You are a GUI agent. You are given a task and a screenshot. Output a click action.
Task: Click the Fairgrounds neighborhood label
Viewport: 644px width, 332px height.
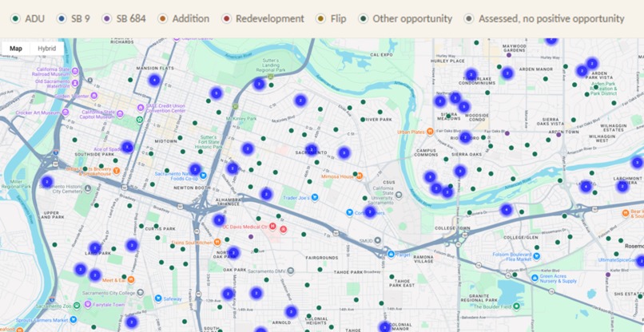[321, 258]
